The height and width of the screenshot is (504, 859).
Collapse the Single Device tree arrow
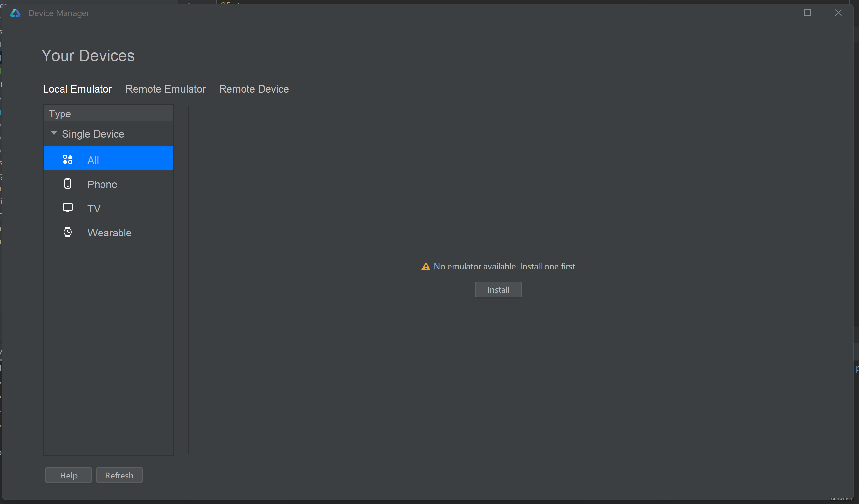pos(54,133)
